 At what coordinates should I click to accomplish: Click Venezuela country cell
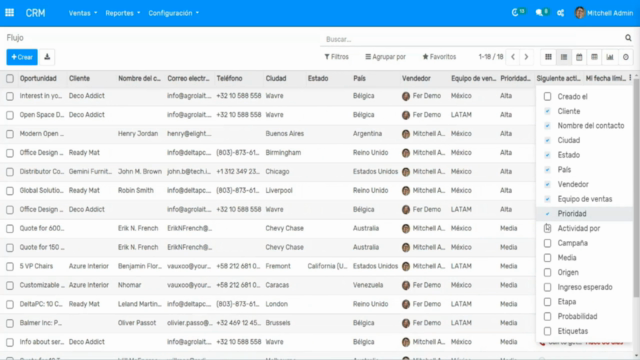click(368, 285)
